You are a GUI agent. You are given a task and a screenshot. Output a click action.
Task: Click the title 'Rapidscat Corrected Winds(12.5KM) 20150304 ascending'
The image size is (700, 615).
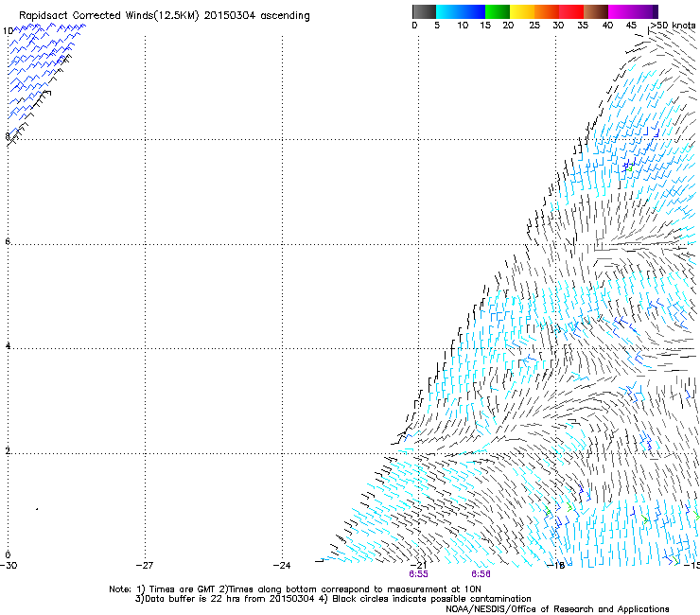[x=165, y=16]
